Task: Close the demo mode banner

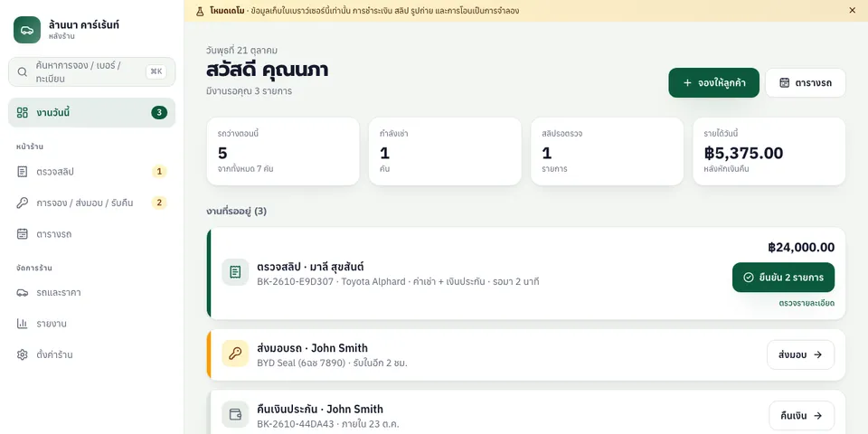Action: pos(852,10)
